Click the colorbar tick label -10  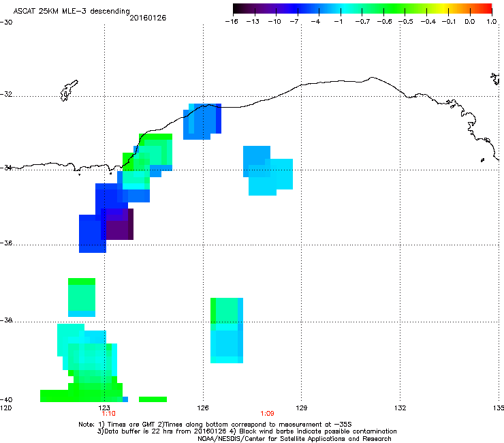coord(274,22)
